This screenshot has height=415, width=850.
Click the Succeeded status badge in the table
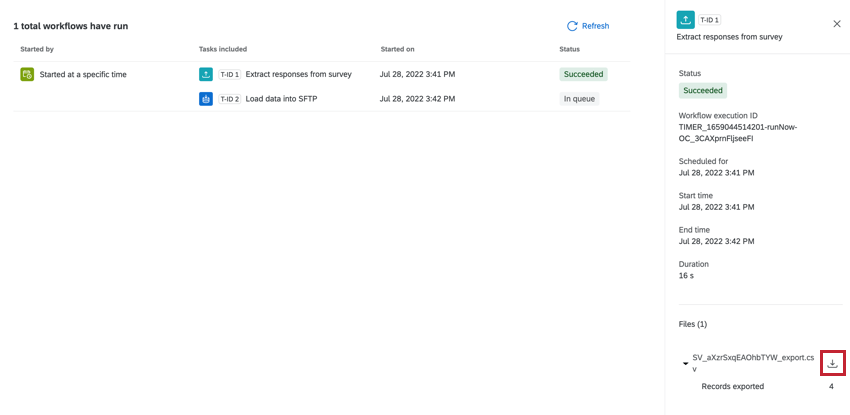(x=583, y=74)
